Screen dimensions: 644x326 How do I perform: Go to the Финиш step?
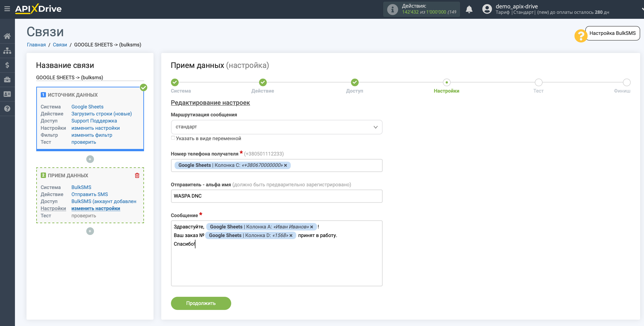pos(627,82)
